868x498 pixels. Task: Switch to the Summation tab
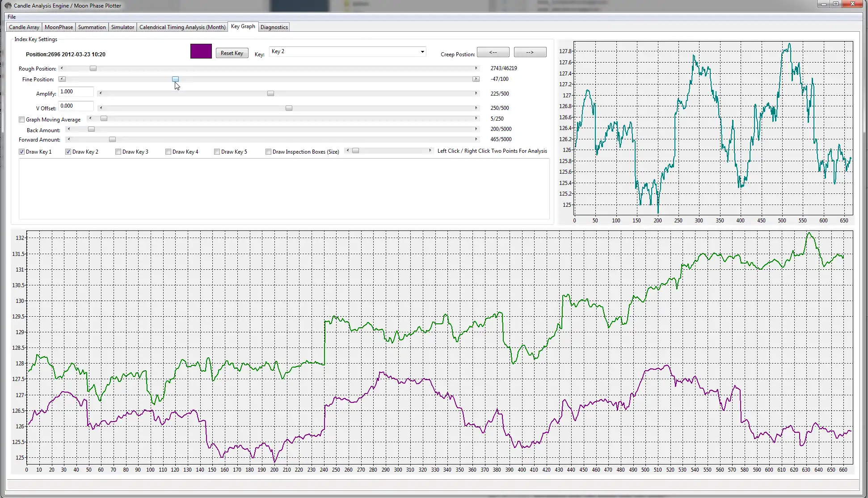[91, 27]
